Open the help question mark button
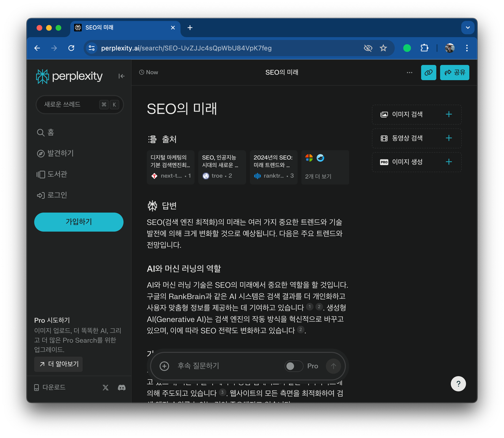Image resolution: width=504 pixels, height=438 pixels. click(458, 384)
